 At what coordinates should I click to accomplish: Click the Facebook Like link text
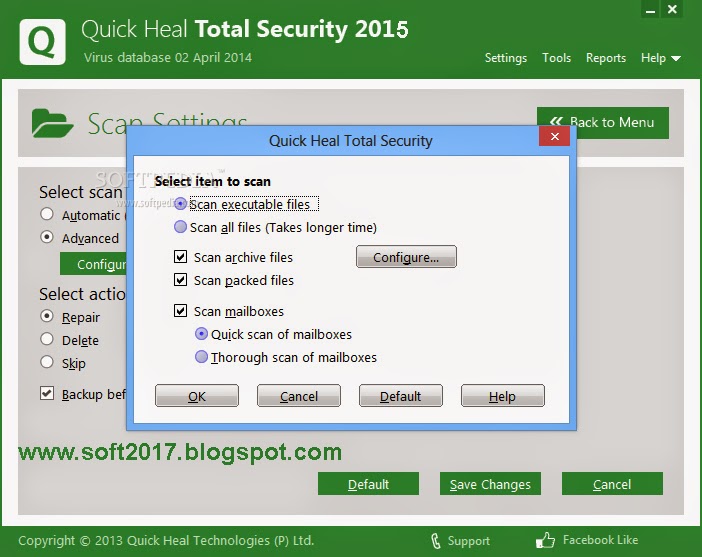[600, 540]
